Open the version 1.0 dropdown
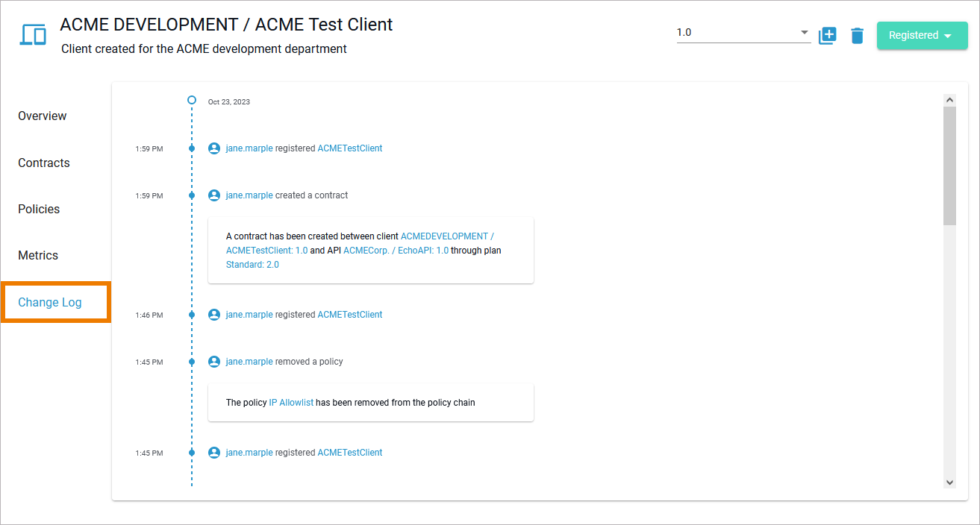This screenshot has width=980, height=525. pyautogui.click(x=743, y=33)
